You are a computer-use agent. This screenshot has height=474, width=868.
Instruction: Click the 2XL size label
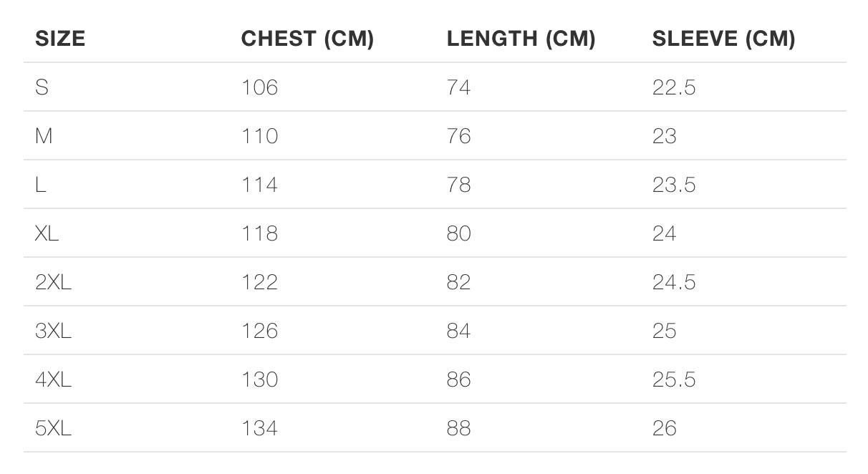coord(53,282)
